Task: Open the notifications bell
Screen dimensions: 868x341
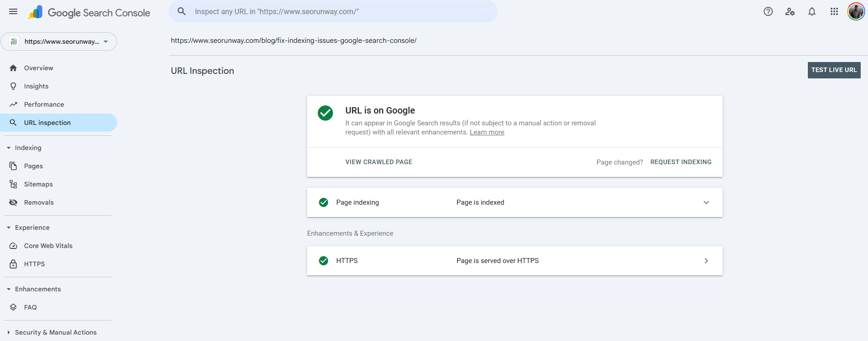Action: click(812, 11)
